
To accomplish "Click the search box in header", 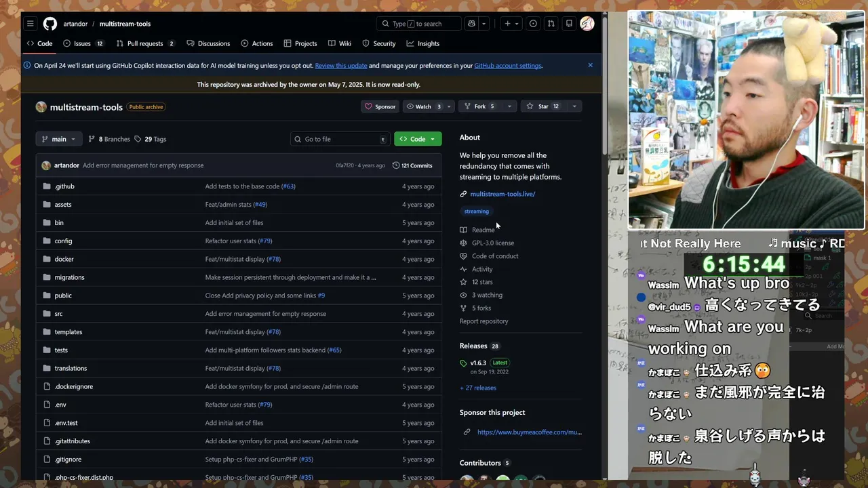I will tap(418, 24).
